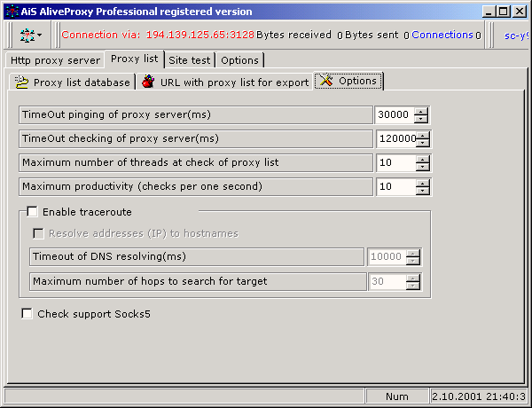Decrease maximum number of hops
This screenshot has width=532, height=408.
click(x=413, y=286)
